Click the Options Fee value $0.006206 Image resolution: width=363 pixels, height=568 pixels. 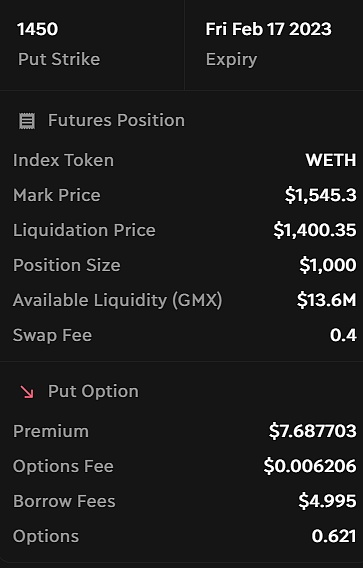click(x=310, y=466)
